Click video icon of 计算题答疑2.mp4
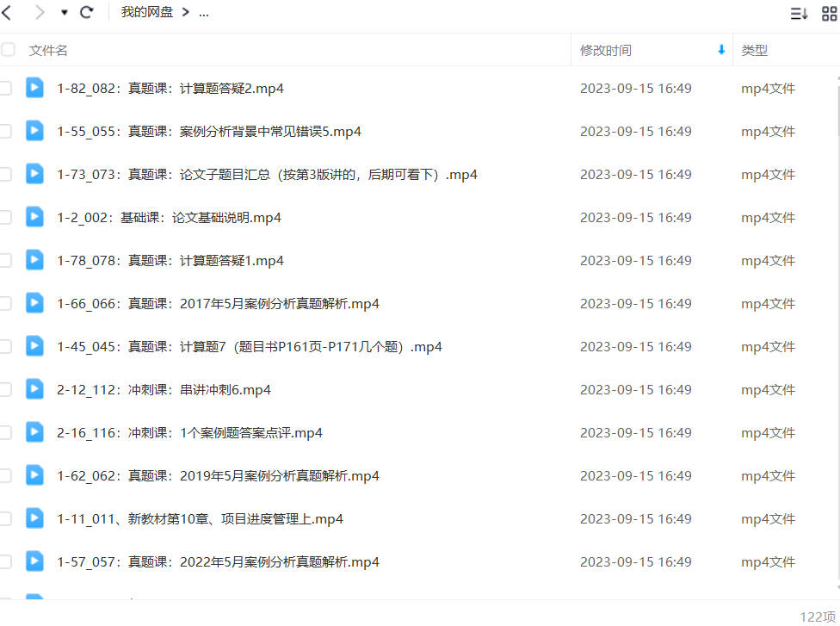840x626 pixels. tap(34, 87)
